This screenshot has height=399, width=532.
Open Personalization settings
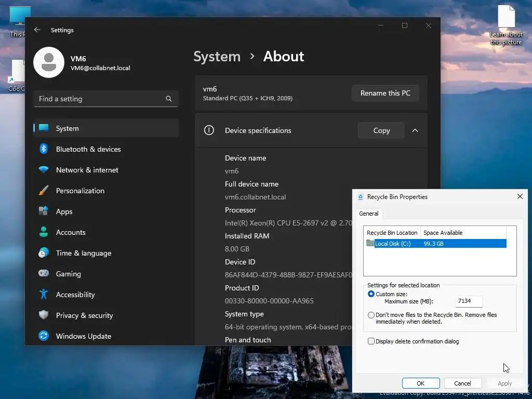(x=106, y=190)
